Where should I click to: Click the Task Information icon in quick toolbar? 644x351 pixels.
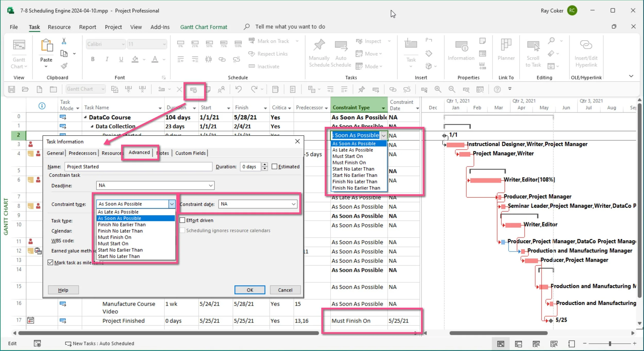193,90
